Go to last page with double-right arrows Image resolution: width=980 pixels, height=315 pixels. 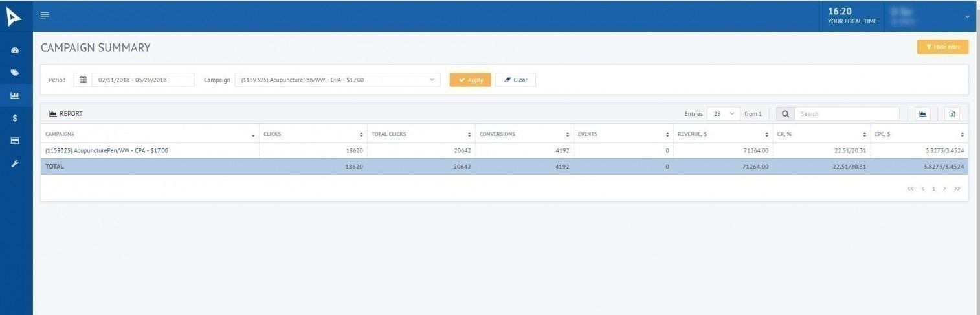(957, 189)
